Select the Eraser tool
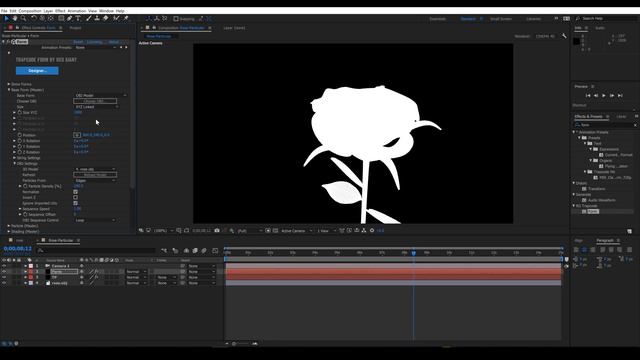 click(105, 18)
